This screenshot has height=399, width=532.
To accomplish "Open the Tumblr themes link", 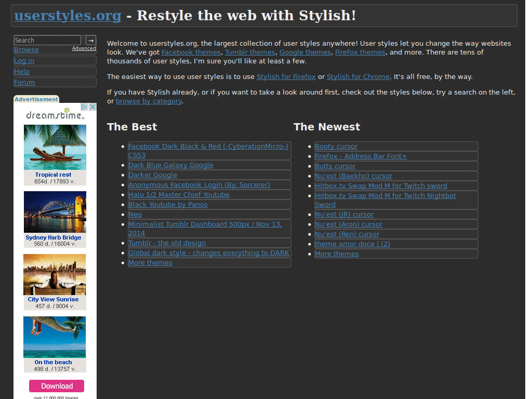I will (x=250, y=52).
